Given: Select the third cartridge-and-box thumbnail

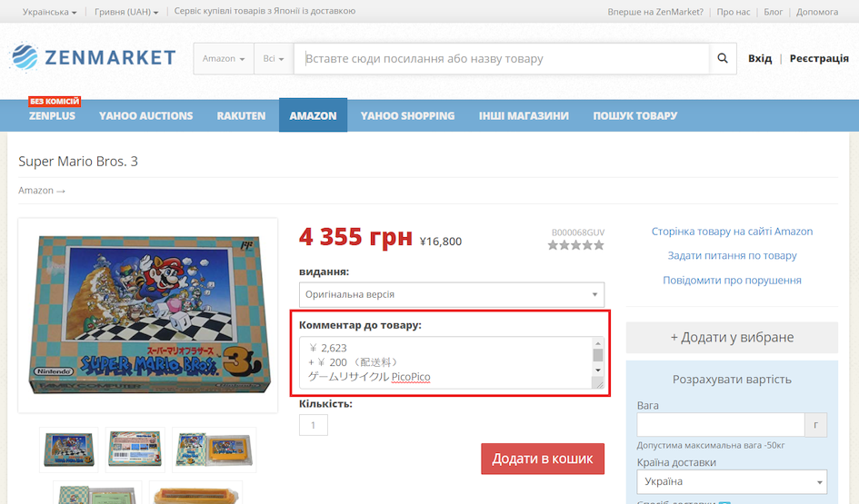Looking at the screenshot, I should (215, 450).
